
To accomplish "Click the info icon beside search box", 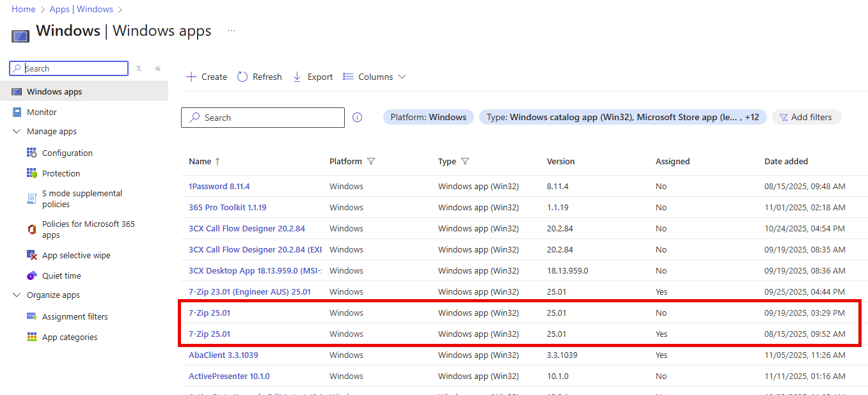I will (x=358, y=118).
